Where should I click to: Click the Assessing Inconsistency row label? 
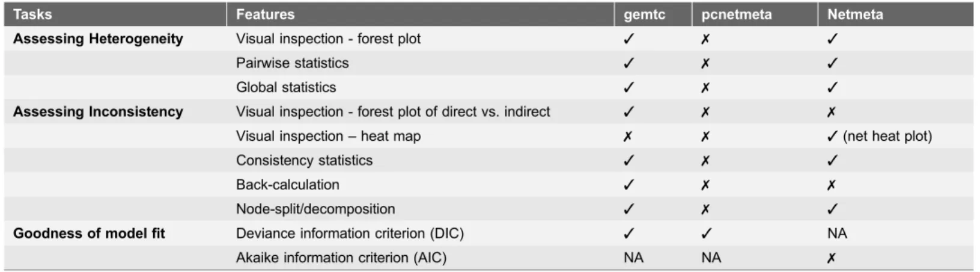click(x=98, y=112)
